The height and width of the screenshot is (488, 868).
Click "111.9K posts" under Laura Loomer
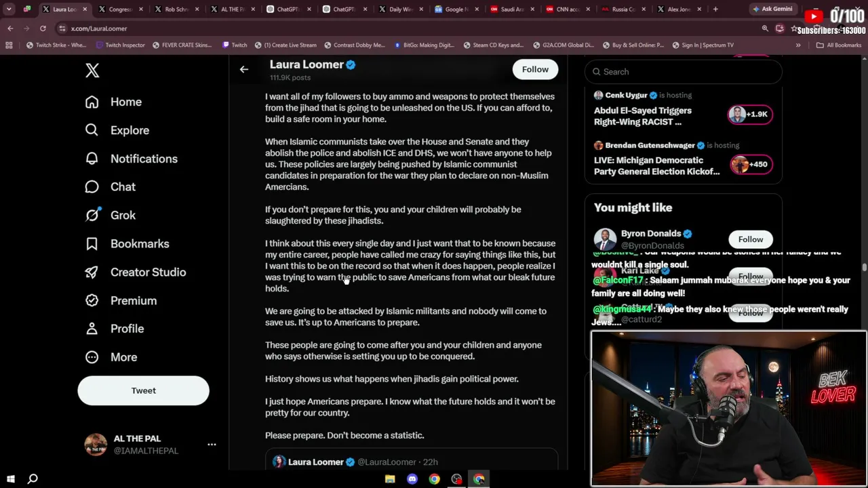[x=290, y=77]
